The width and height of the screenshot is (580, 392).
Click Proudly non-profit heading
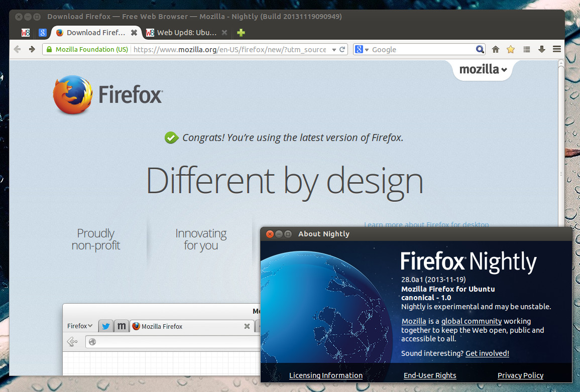coord(96,239)
